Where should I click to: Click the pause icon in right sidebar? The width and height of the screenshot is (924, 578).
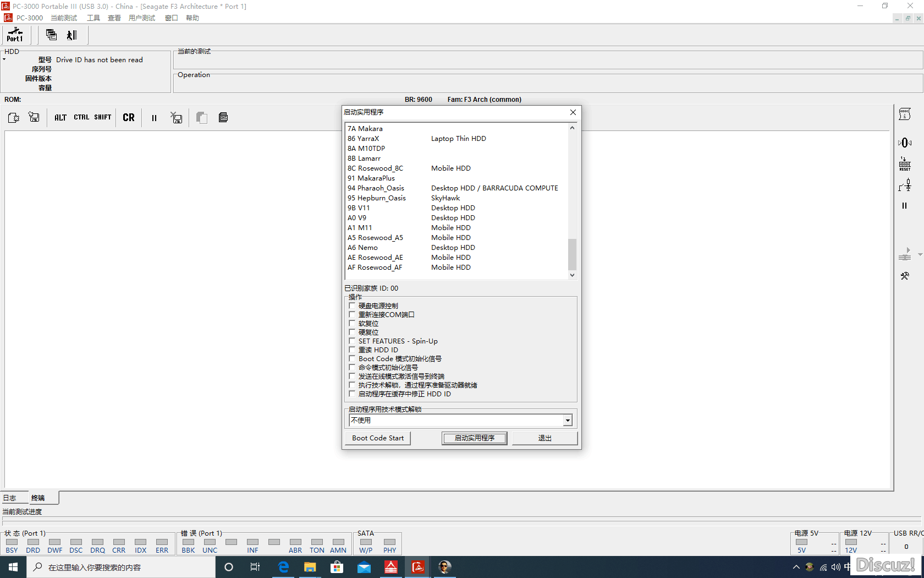905,205
